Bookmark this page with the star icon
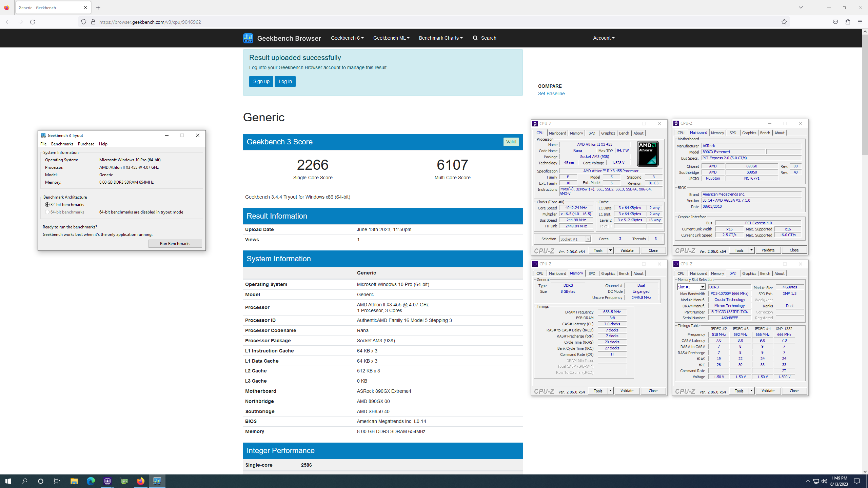The width and height of the screenshot is (868, 488). click(x=784, y=22)
